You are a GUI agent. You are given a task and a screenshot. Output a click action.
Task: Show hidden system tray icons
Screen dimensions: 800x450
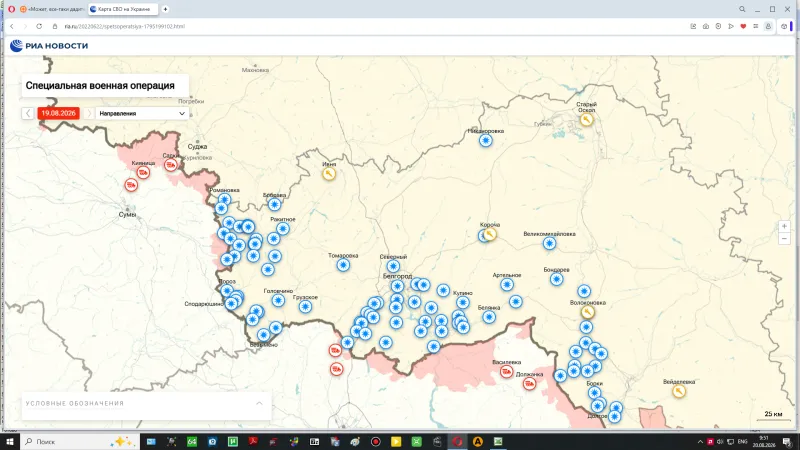click(x=700, y=441)
